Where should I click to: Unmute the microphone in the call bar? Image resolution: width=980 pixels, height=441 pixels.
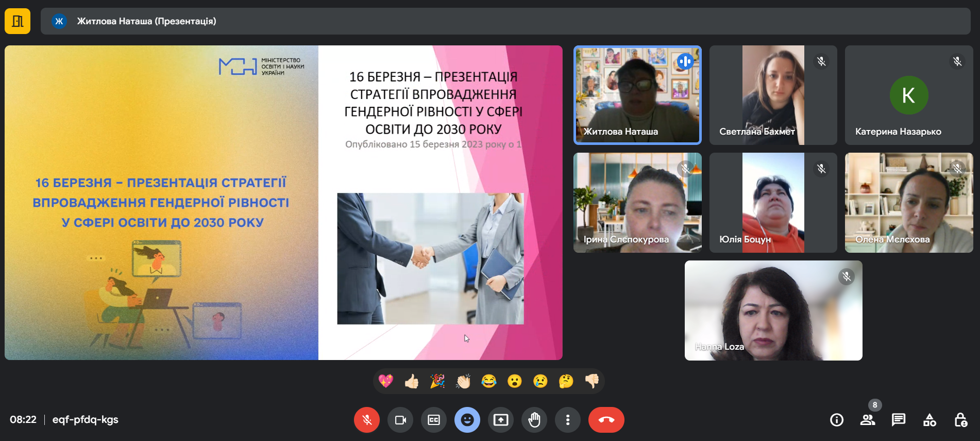coord(366,420)
